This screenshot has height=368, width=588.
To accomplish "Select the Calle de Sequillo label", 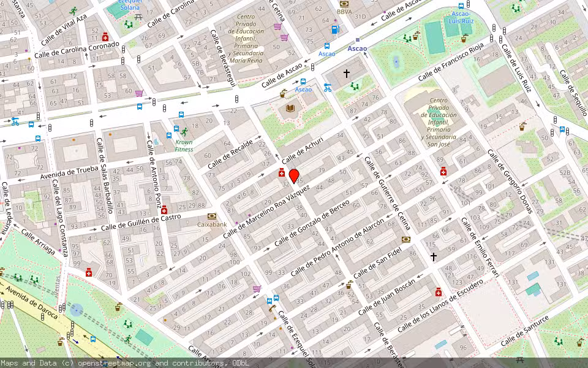I will click(x=573, y=93).
